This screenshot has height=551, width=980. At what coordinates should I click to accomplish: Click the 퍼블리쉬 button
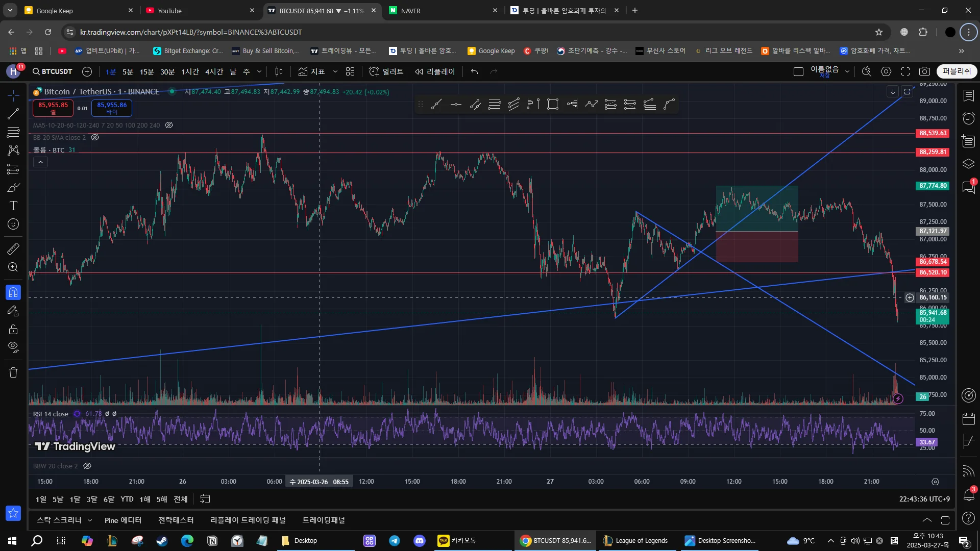click(957, 71)
